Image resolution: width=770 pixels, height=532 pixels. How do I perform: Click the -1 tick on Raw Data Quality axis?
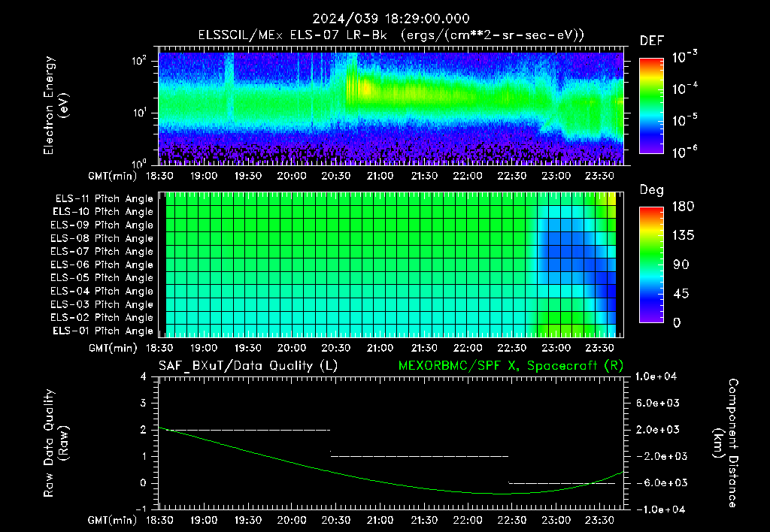tap(141, 509)
